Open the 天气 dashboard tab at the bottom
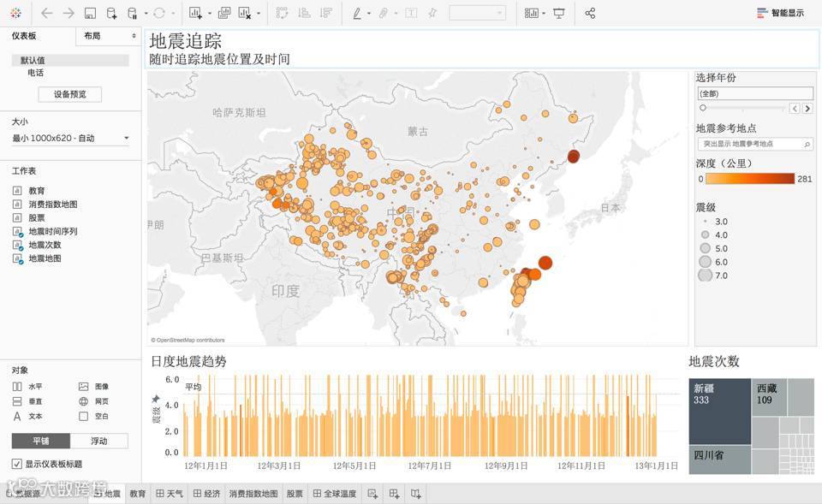 pos(170,494)
